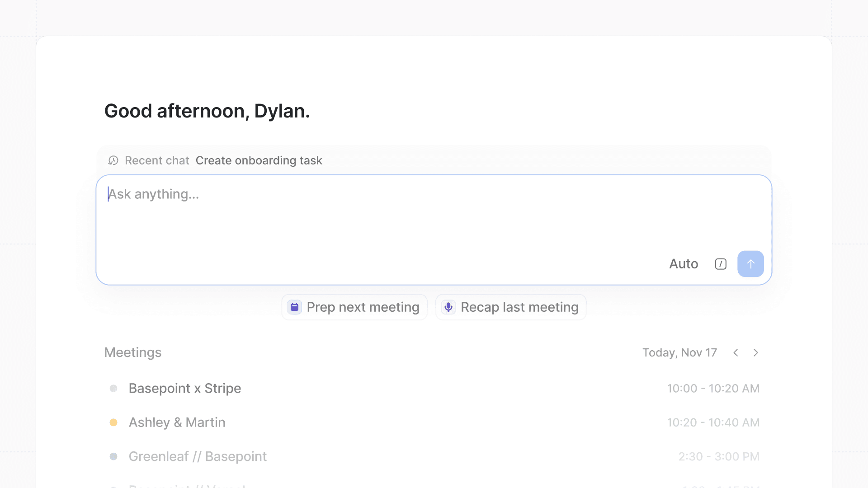Toggle the status dot next to Basepoint x Stripe
The height and width of the screenshot is (488, 868).
point(114,388)
